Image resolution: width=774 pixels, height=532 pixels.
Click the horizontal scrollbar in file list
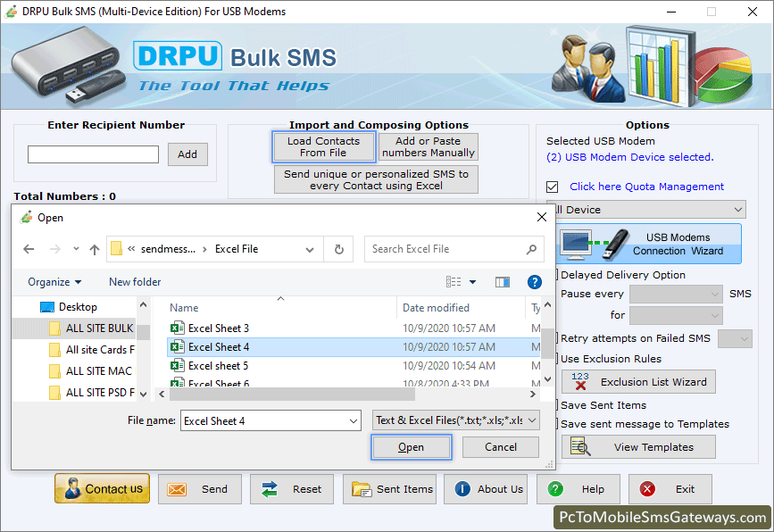pos(292,394)
